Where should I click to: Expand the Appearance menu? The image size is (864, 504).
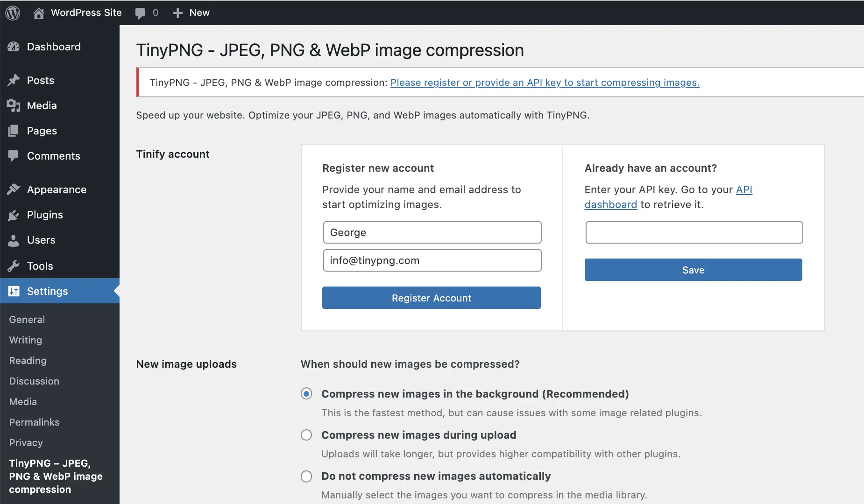[x=56, y=189]
